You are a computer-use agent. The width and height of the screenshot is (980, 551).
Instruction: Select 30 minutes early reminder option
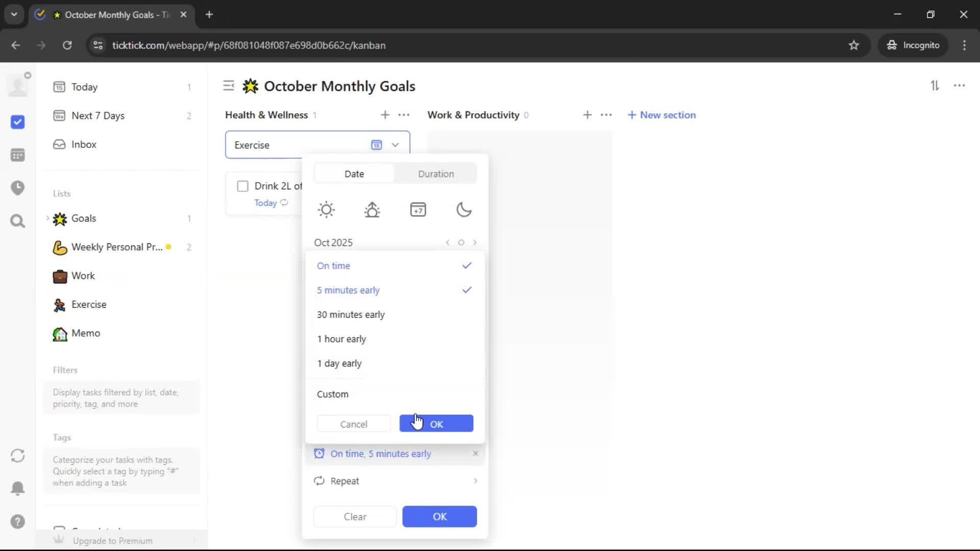(351, 315)
